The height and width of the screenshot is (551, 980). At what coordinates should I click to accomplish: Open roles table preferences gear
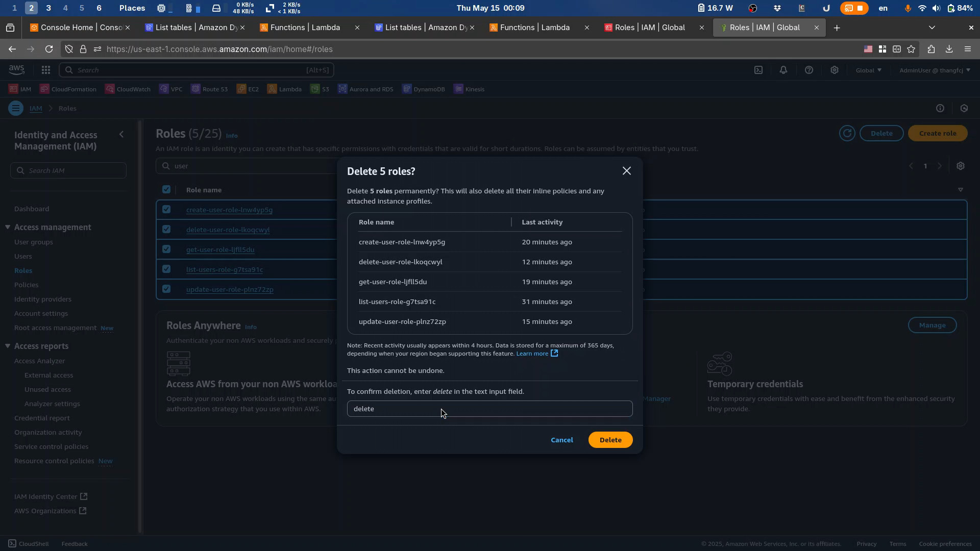click(961, 166)
